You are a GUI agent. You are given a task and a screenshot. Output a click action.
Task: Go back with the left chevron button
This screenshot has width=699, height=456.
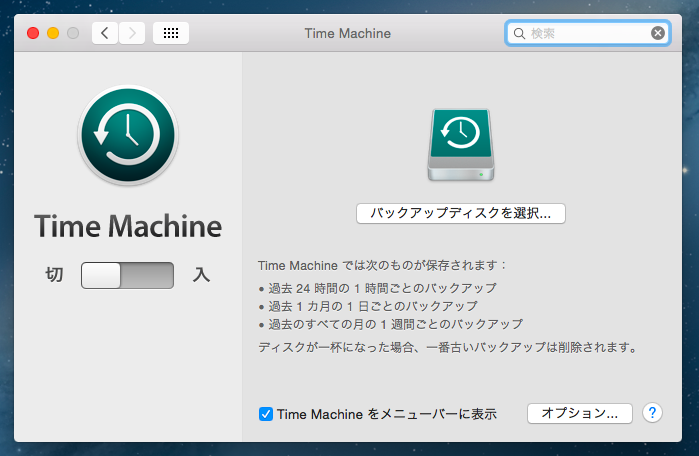pos(105,33)
